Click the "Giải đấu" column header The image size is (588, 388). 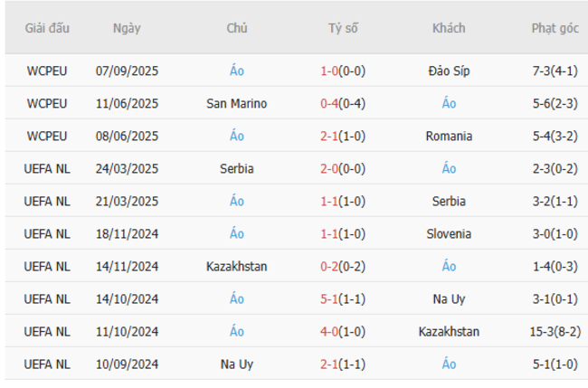pyautogui.click(x=47, y=28)
